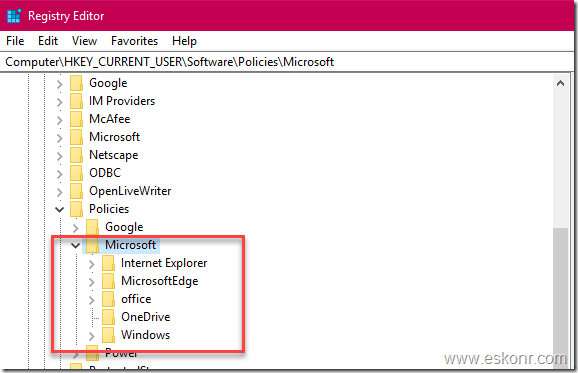Select the Policies key label

point(109,209)
